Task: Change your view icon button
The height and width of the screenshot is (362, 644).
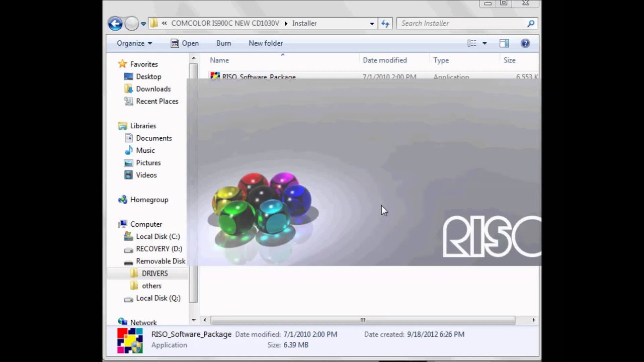Action: (x=472, y=43)
